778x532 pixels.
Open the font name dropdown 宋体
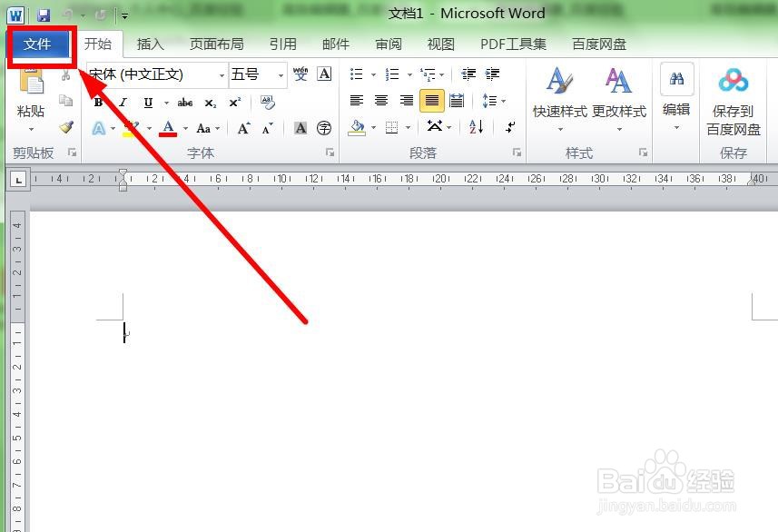coord(222,75)
